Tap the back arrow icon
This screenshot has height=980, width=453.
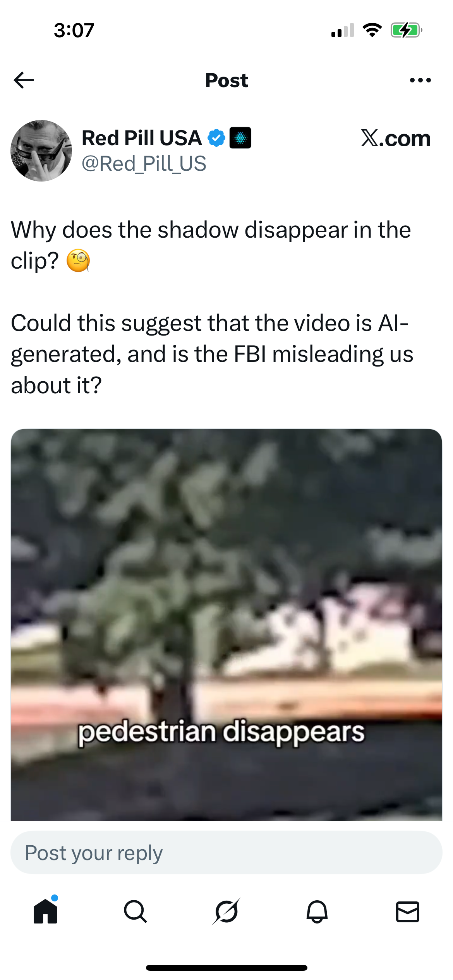(24, 80)
